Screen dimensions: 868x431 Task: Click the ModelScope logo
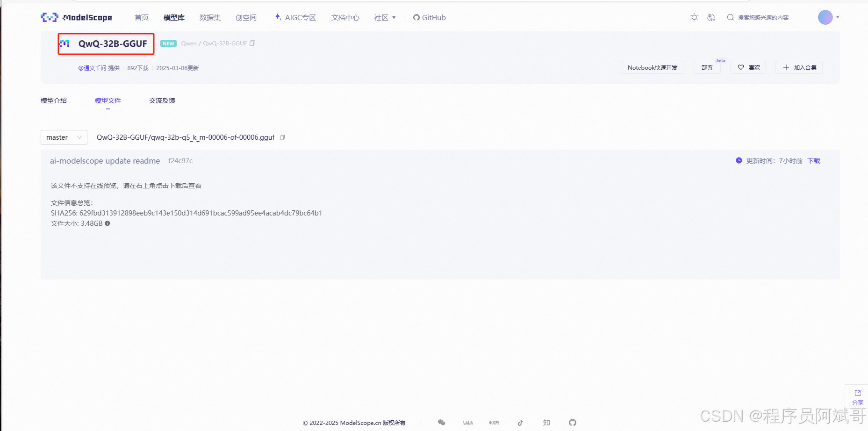tap(76, 17)
